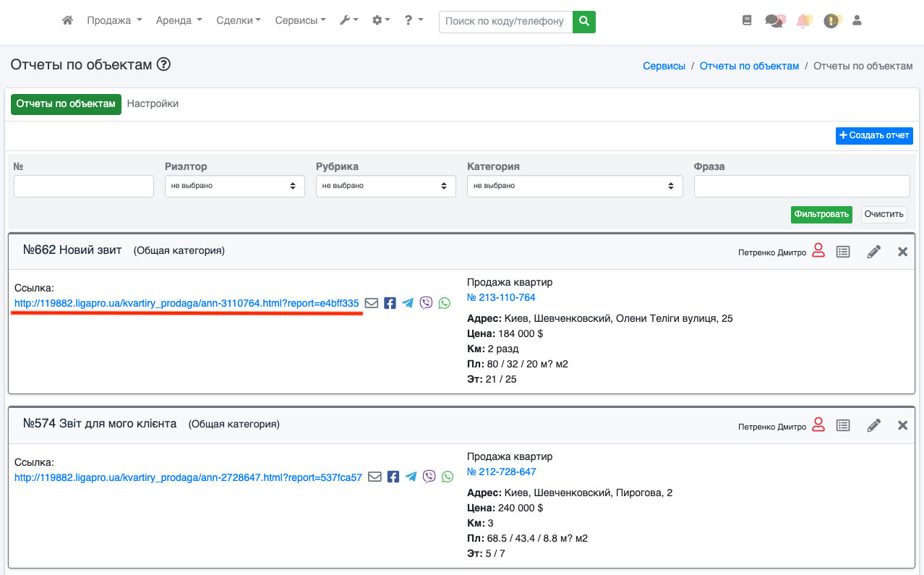Edit report №662 with pencil icon

(873, 252)
